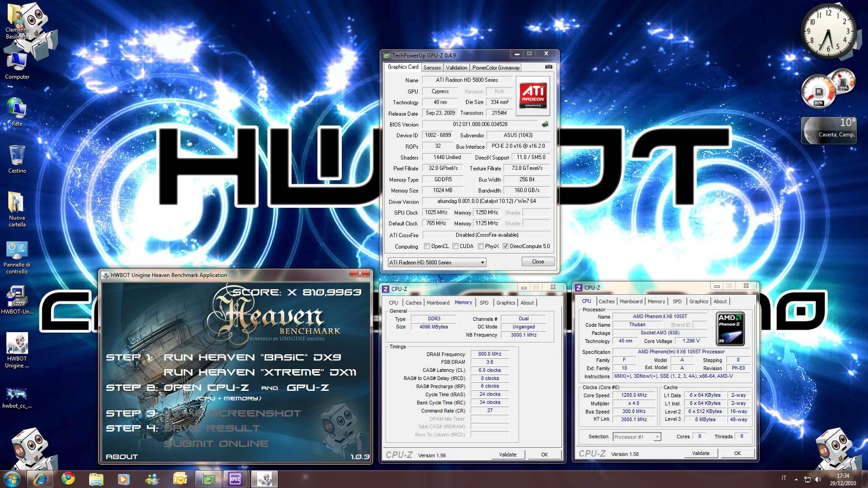Click the Close button in GPU-Z
The width and height of the screenshot is (868, 488).
[x=538, y=262]
